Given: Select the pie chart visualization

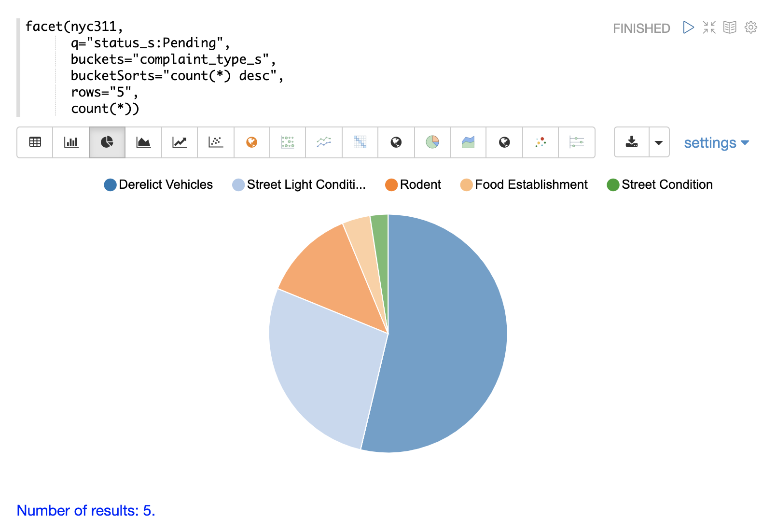Looking at the screenshot, I should [107, 142].
